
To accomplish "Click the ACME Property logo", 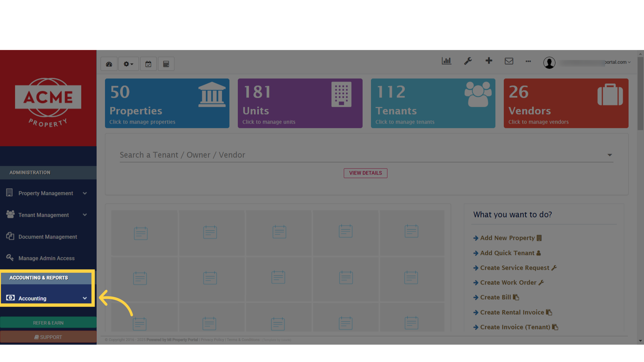I will (x=48, y=103).
